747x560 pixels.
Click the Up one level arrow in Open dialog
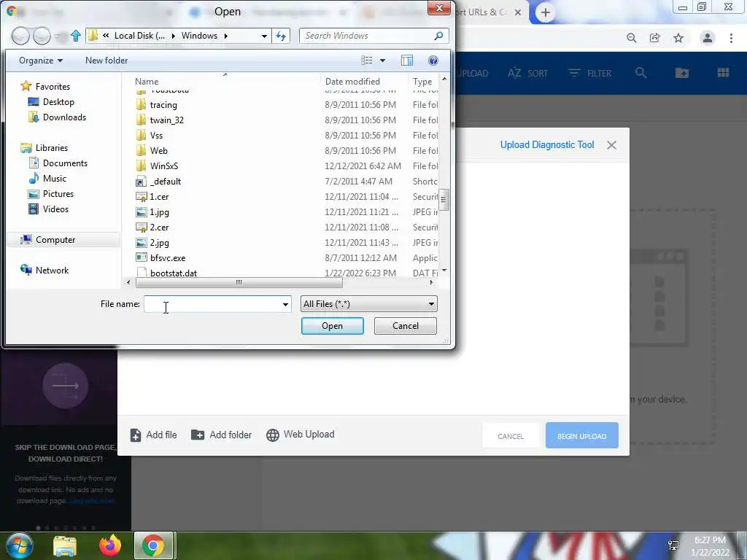coord(76,36)
